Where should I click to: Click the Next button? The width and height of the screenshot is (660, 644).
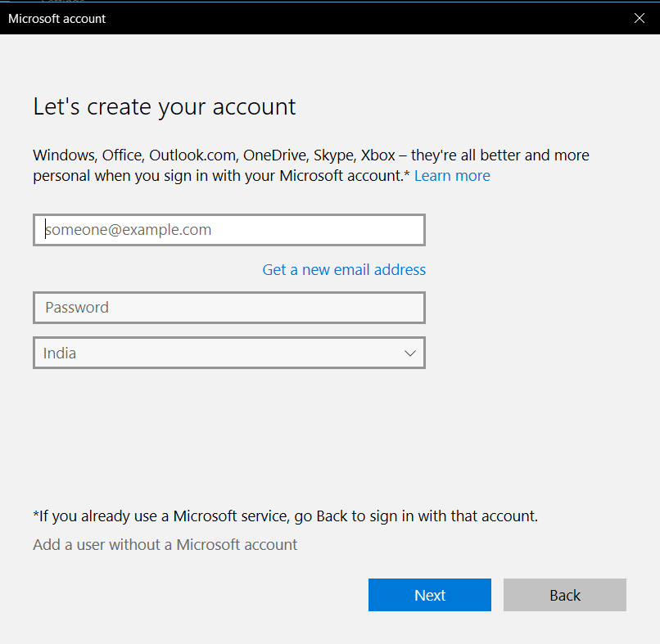(x=429, y=595)
